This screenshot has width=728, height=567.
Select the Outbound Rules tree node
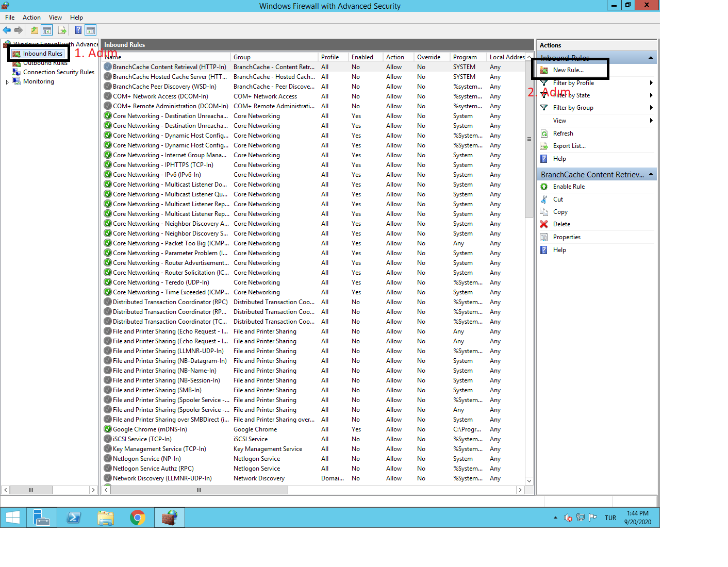coord(45,63)
